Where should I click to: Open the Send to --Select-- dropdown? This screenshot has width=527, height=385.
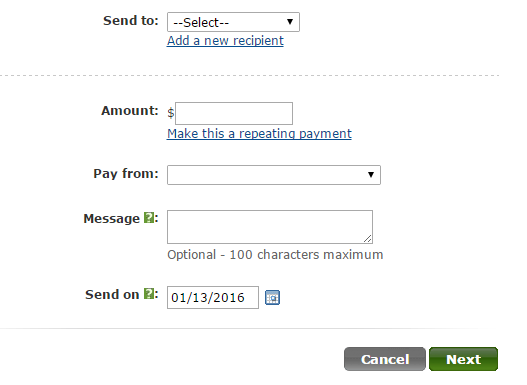[233, 22]
